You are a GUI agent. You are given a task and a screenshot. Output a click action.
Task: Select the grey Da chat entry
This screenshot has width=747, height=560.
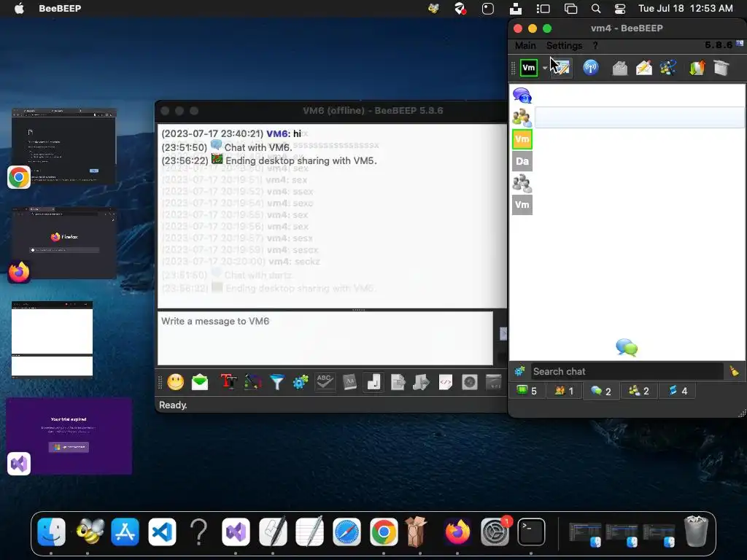point(522,161)
